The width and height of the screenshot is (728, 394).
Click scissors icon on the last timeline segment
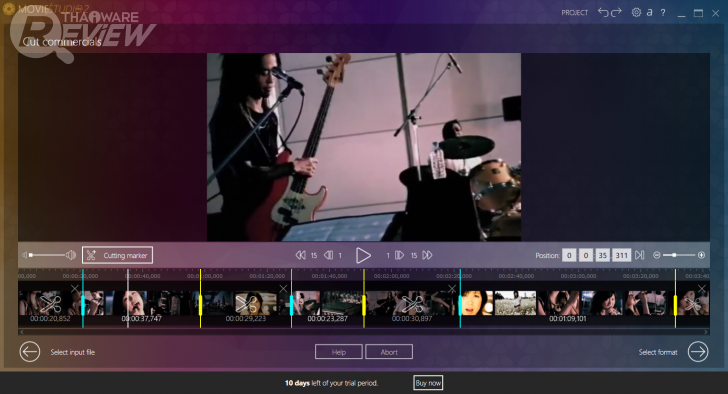coord(693,304)
